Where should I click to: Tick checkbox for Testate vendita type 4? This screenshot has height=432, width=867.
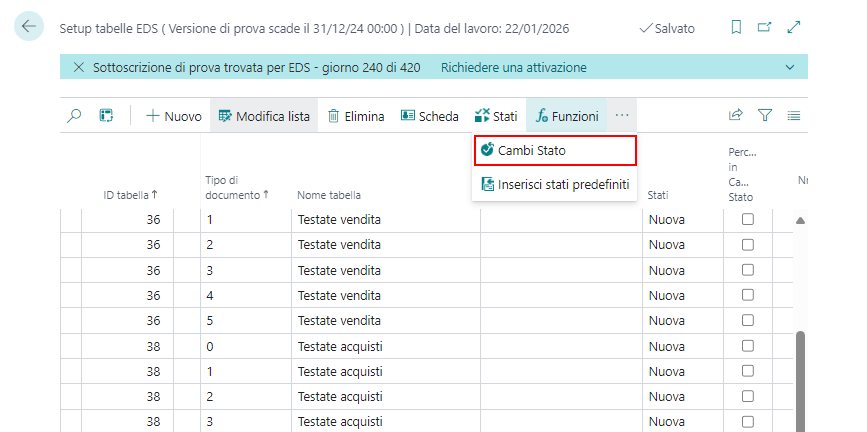tap(748, 295)
